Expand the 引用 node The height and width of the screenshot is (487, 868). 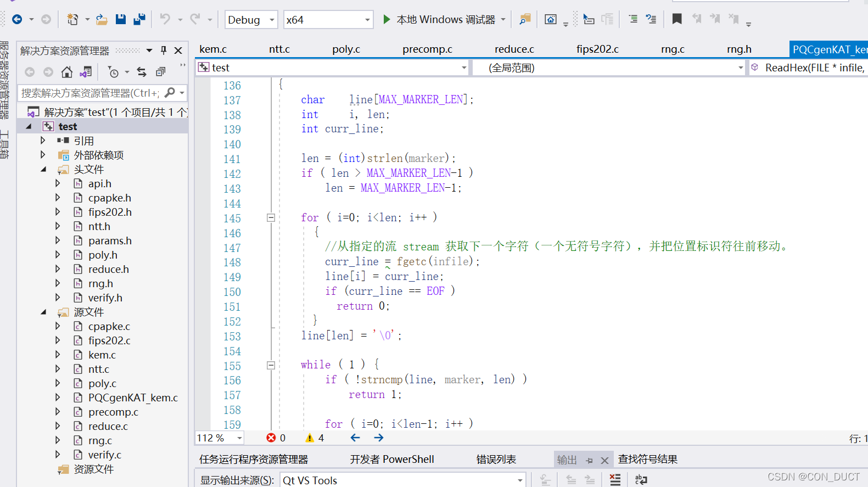43,141
